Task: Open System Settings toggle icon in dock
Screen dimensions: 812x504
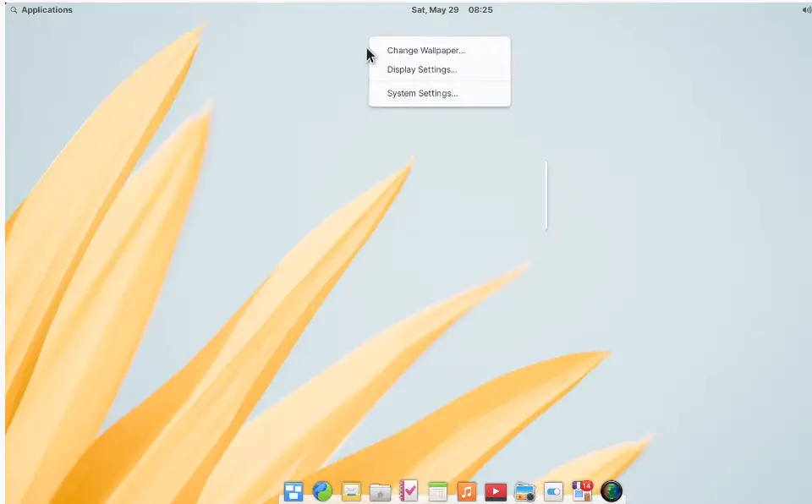Action: [553, 491]
